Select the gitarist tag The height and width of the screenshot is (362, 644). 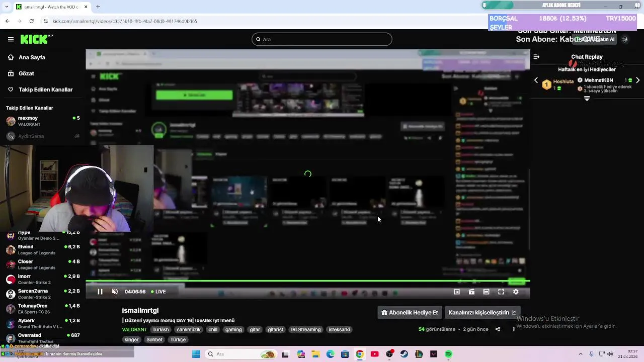pyautogui.click(x=276, y=330)
